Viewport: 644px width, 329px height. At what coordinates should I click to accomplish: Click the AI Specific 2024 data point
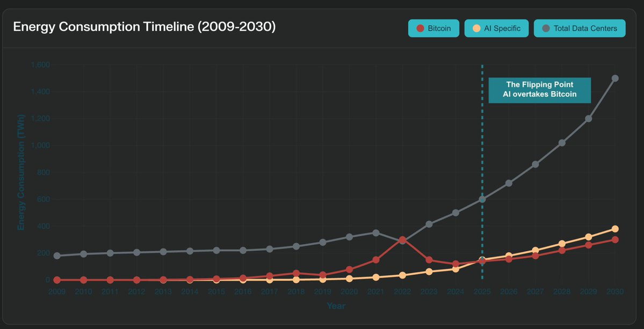[x=455, y=269]
